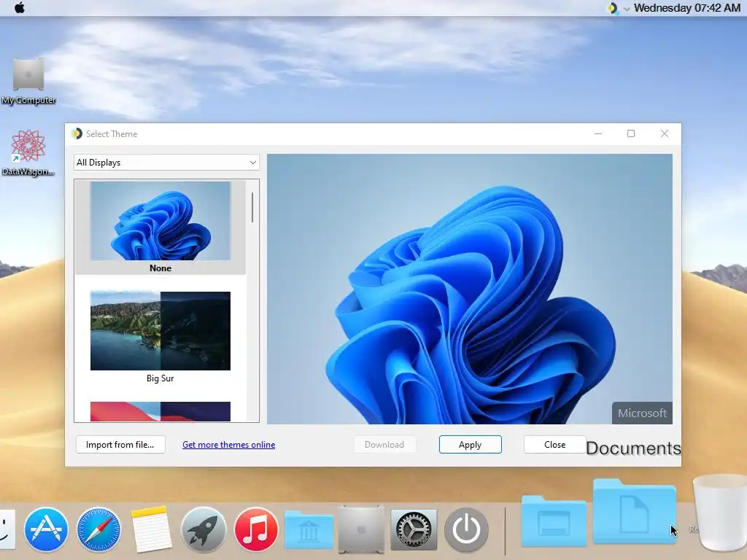
Task: Maximize the Select Theme window
Action: [x=631, y=134]
